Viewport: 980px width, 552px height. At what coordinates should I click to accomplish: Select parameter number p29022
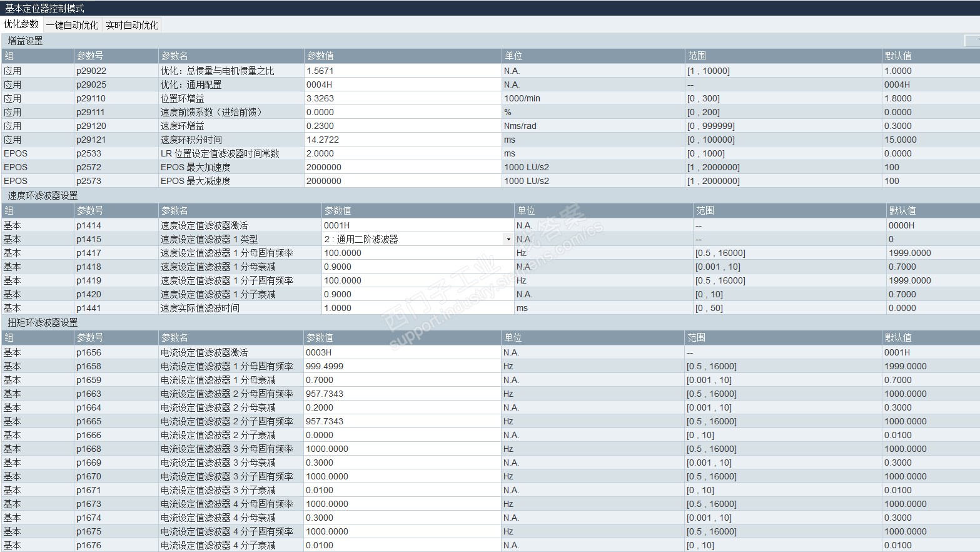click(91, 71)
